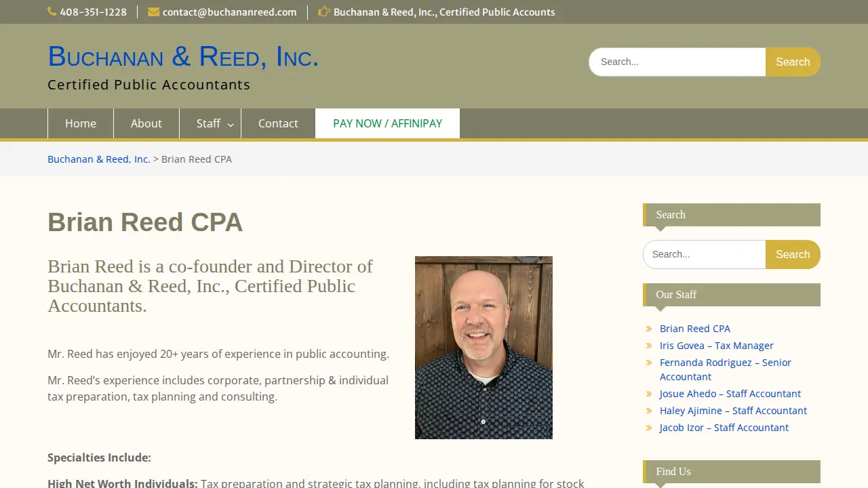Open PAY NOW / AFFINIPAY menu item
This screenshot has width=868, height=488.
pos(387,123)
